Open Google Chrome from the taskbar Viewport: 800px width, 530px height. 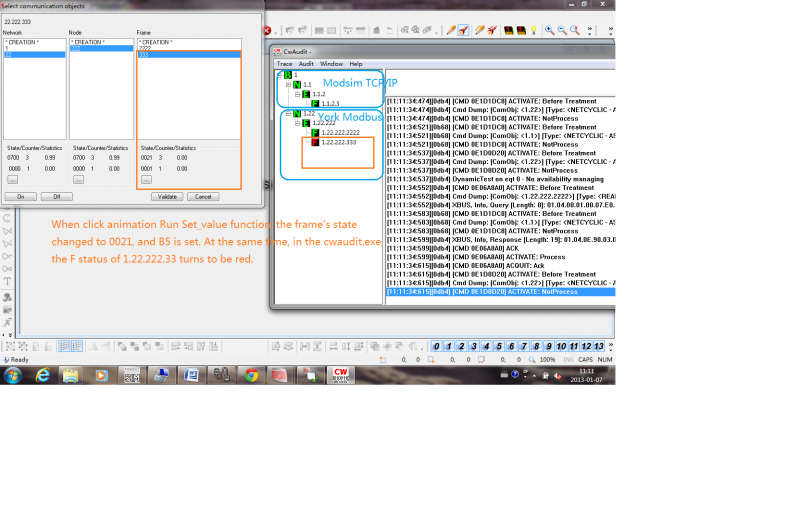pos(251,375)
